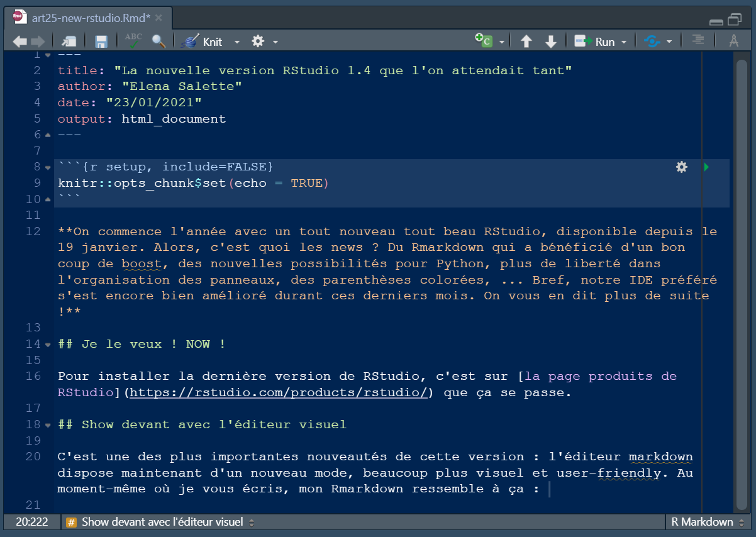756x537 pixels.
Task: Maximize the source editor pane
Action: point(735,19)
